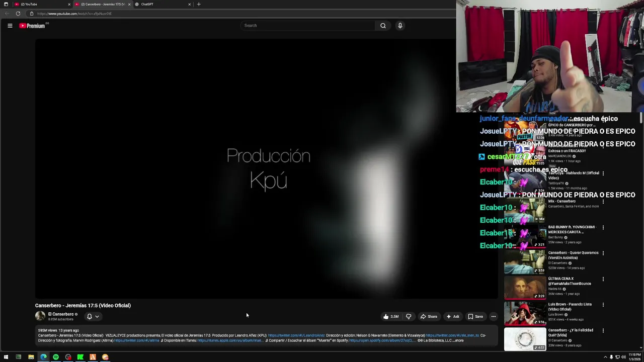644x362 pixels.
Task: Expand description with ...more
Action: [x=458, y=340]
